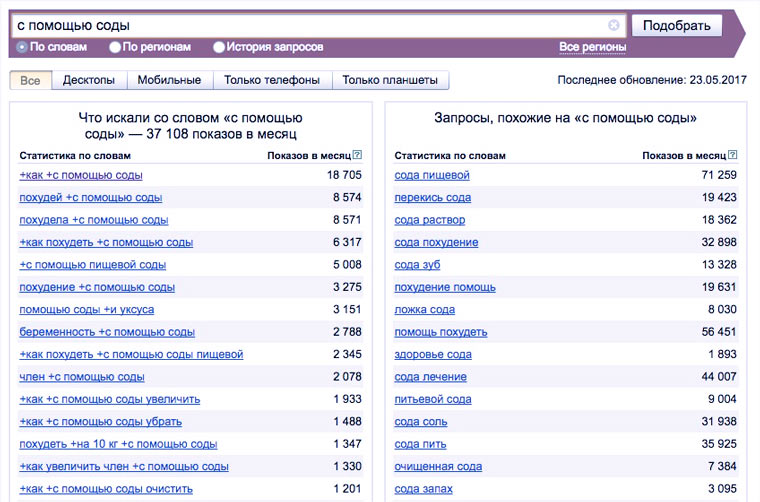Switch to the 'Только телефоны' tab
The image size is (760, 502).
click(x=272, y=80)
